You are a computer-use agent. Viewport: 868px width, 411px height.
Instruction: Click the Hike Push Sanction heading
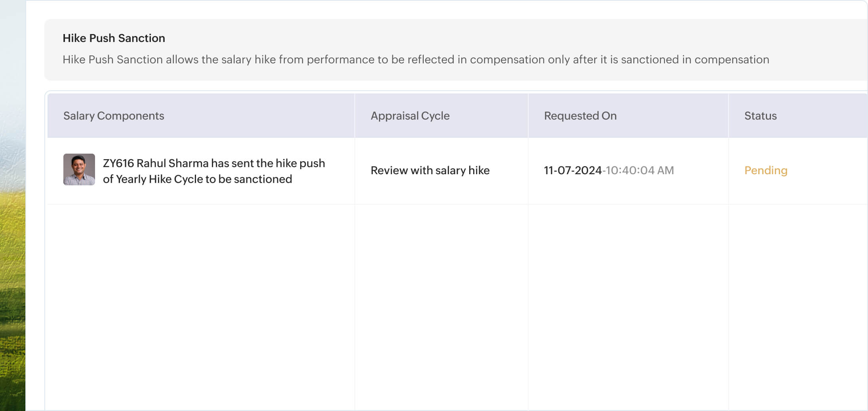114,38
